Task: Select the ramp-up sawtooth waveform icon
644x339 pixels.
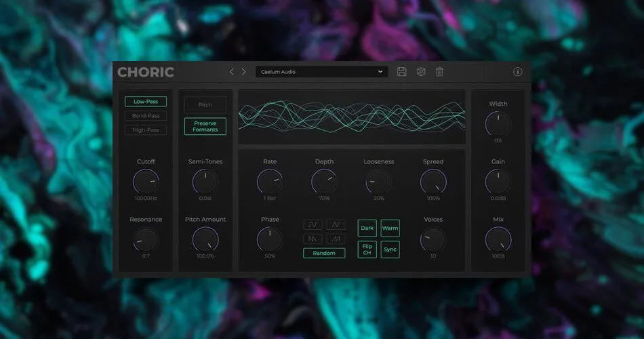Action: pyautogui.click(x=336, y=239)
